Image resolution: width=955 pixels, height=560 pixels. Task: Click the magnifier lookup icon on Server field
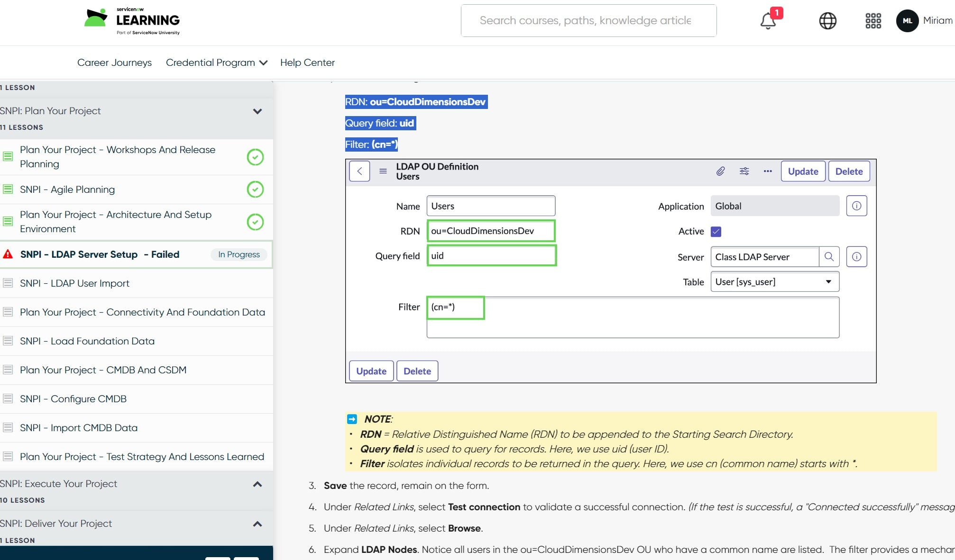click(x=830, y=257)
